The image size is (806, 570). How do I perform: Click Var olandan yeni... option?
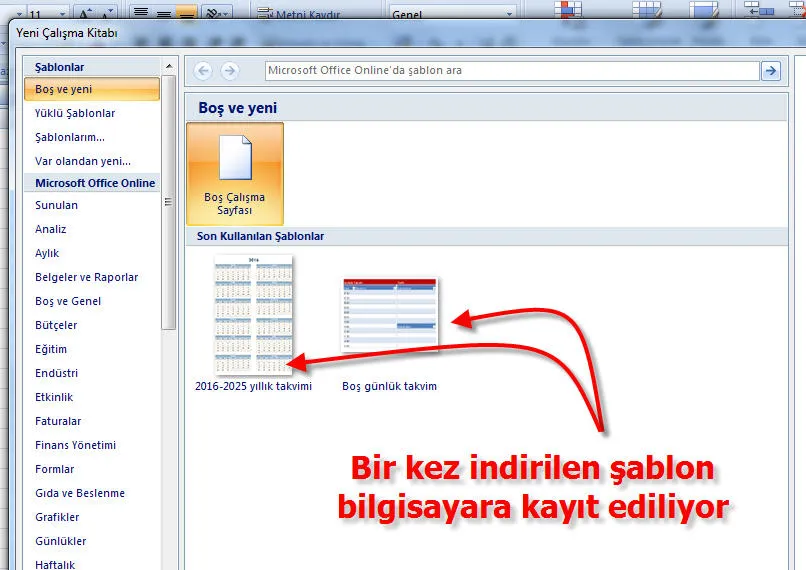click(83, 161)
